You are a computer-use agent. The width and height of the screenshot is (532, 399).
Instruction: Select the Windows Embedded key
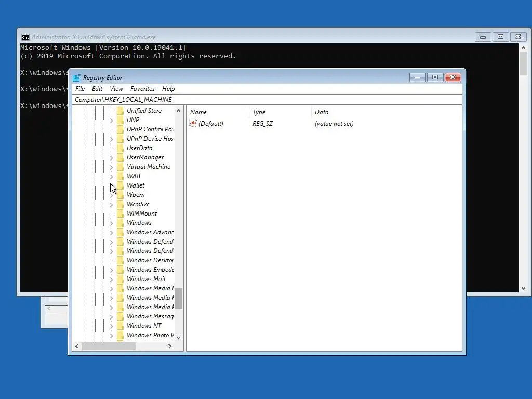(x=150, y=270)
